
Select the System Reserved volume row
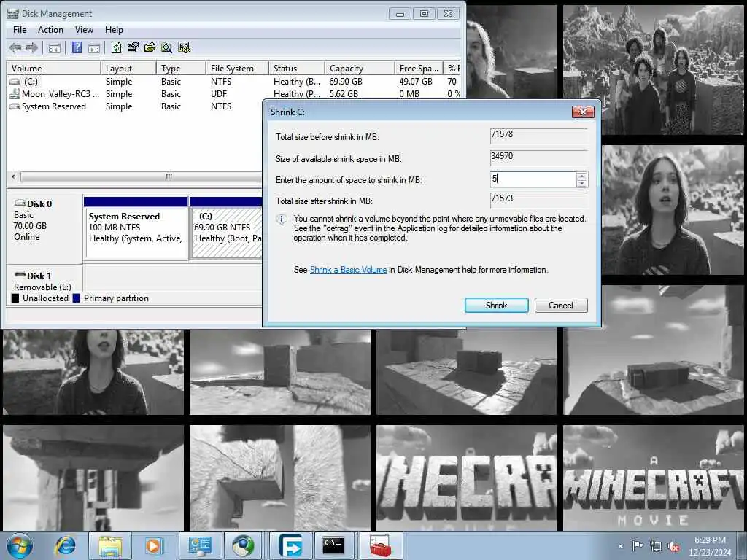(135, 106)
